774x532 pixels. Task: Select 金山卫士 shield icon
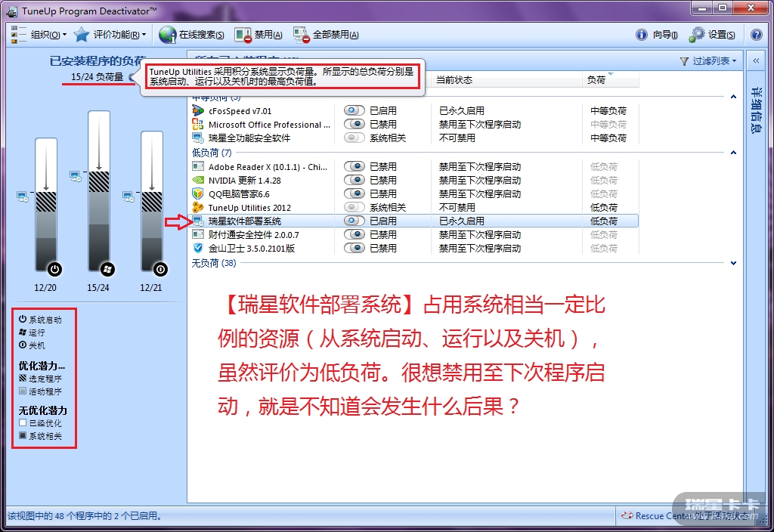198,248
